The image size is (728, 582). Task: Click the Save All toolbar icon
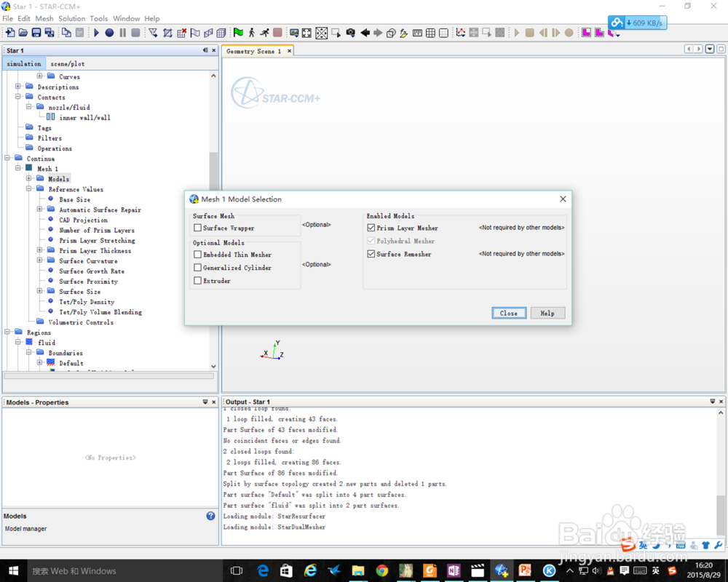50,33
